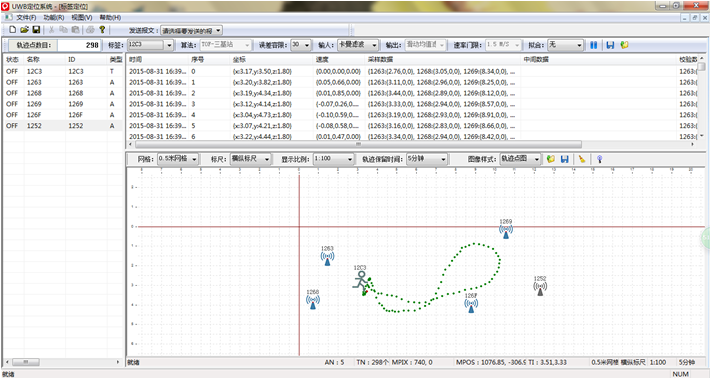
Task: Click the New document toolbar icon
Action: (12, 29)
